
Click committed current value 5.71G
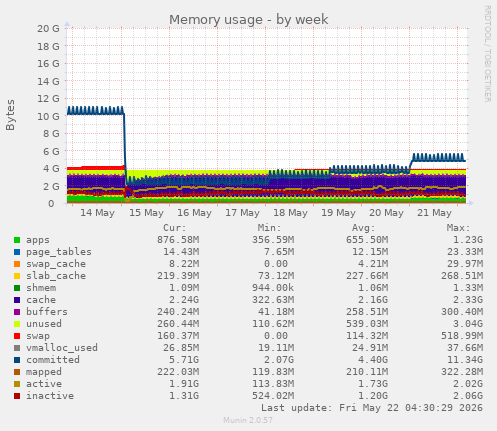click(184, 360)
